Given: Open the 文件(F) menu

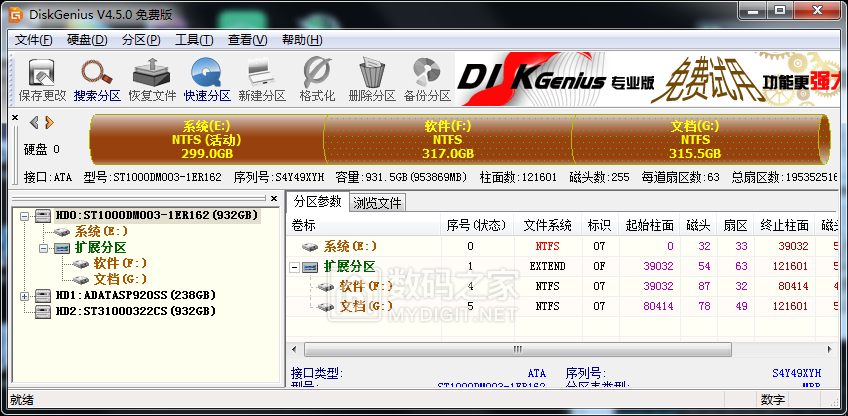Looking at the screenshot, I should tap(34, 40).
